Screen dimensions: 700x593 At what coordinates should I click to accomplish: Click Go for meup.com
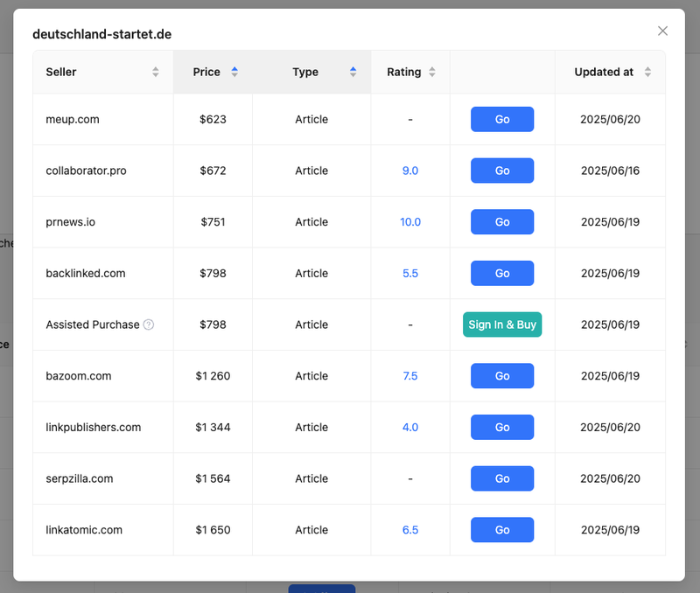(501, 119)
